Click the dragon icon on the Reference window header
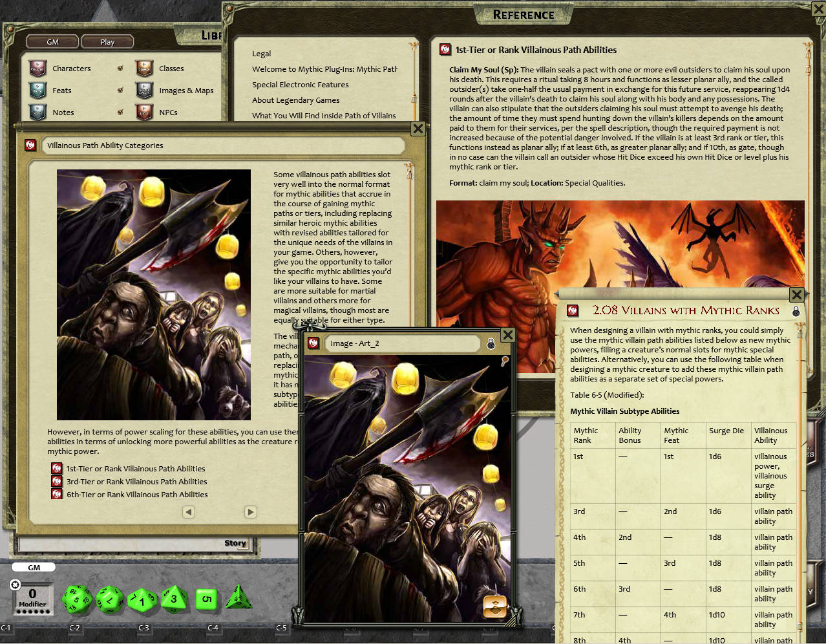This screenshot has width=826, height=644. [x=445, y=49]
